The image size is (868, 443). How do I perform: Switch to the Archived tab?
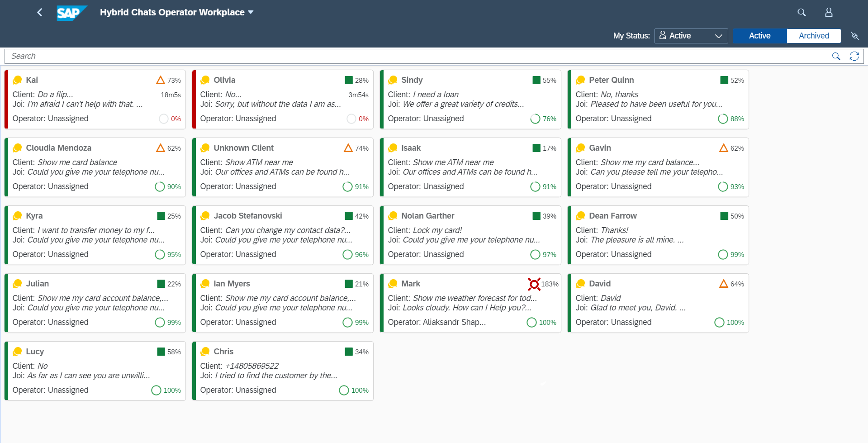point(814,36)
